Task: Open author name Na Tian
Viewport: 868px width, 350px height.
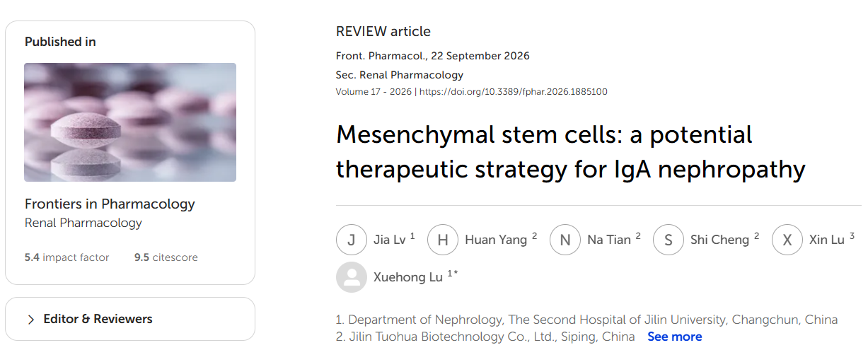Action: click(x=609, y=240)
